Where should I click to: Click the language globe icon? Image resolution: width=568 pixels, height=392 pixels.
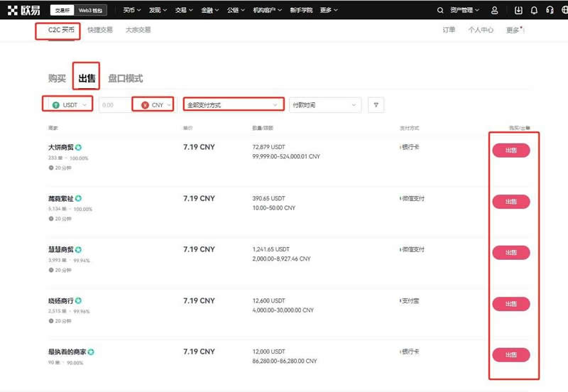point(564,11)
